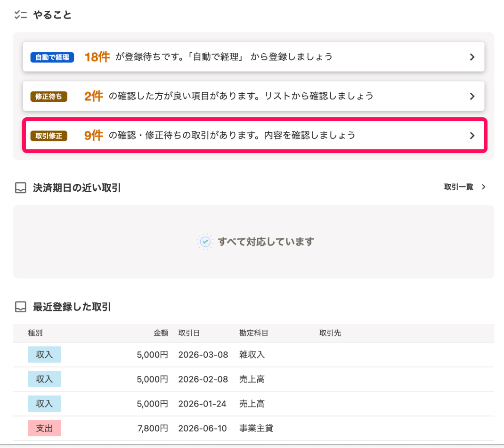Select the 収入 tag in the 2026-02-08 row
This screenshot has width=504, height=448.
tap(44, 379)
